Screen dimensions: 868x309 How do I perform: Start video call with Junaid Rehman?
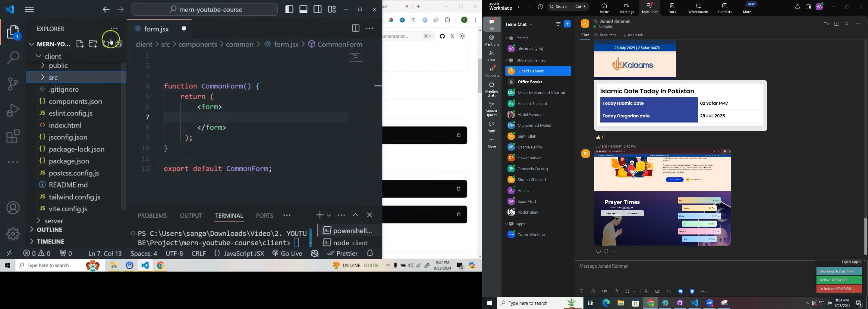tap(826, 24)
